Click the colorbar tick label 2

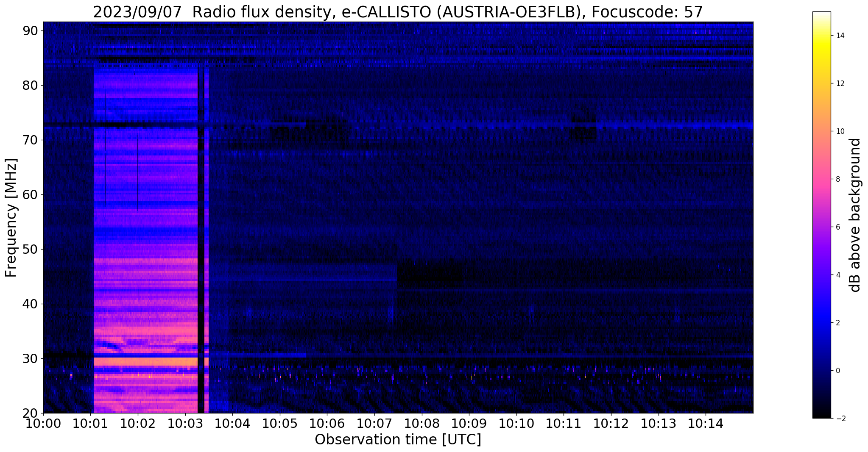pos(837,323)
